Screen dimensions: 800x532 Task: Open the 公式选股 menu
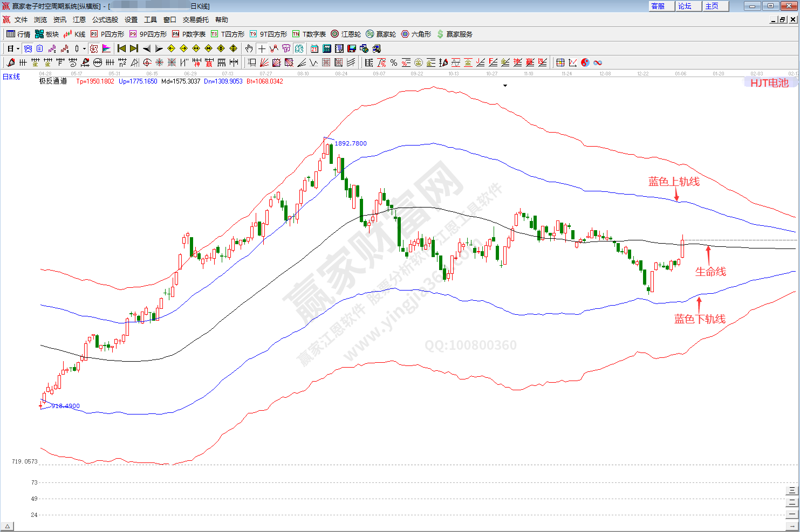[x=105, y=20]
